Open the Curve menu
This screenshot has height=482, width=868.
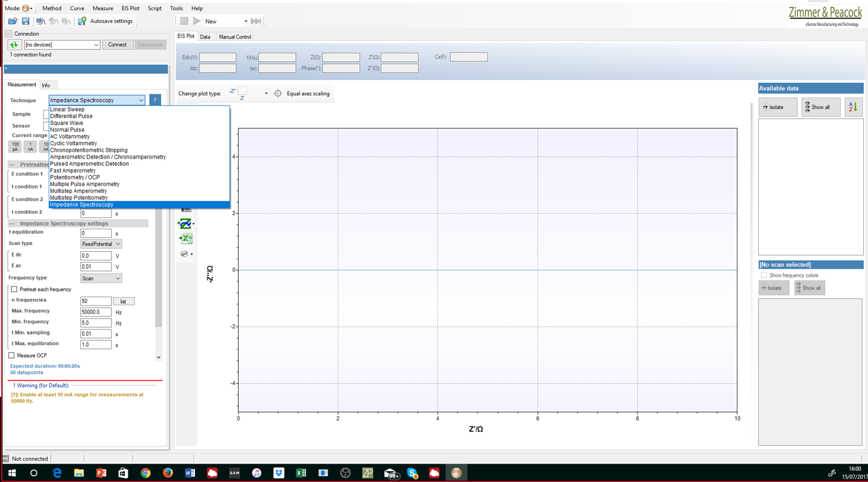tap(77, 8)
